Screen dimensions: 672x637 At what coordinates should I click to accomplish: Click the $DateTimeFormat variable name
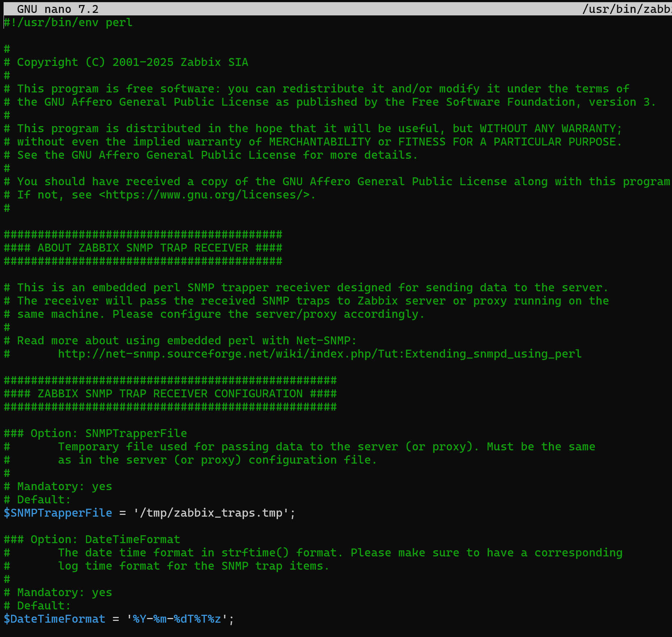tap(54, 619)
